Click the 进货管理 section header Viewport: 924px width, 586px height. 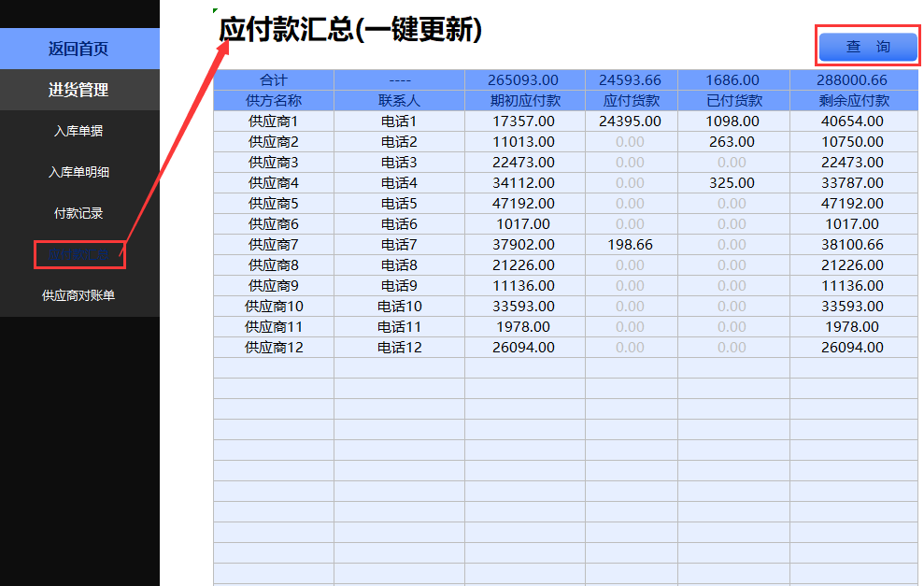point(79,90)
